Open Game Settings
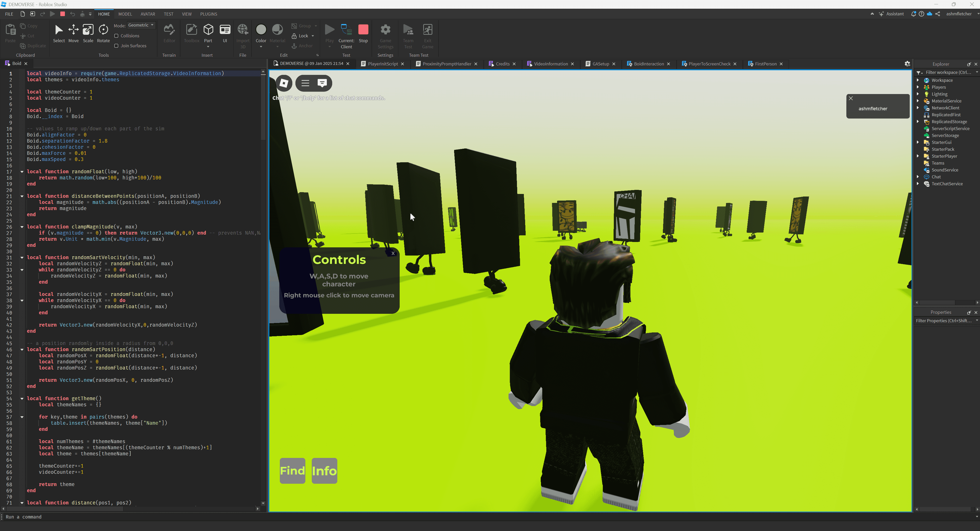The height and width of the screenshot is (531, 980). coord(385,36)
